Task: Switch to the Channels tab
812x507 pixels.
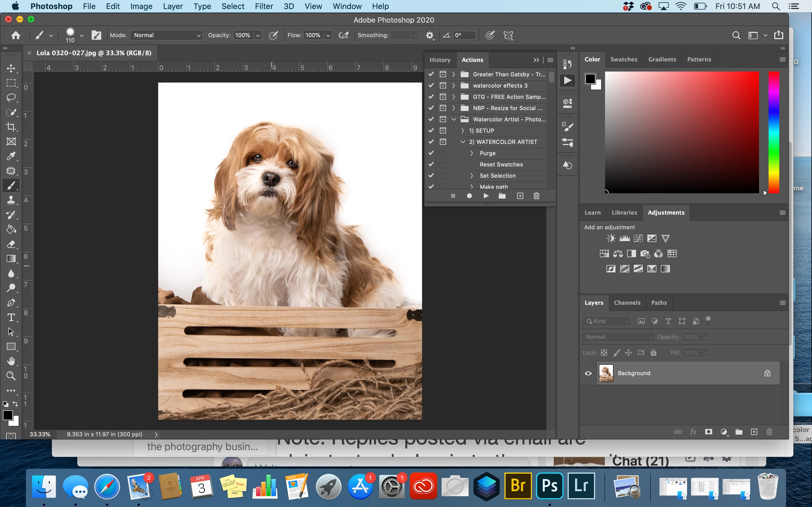Action: [627, 303]
